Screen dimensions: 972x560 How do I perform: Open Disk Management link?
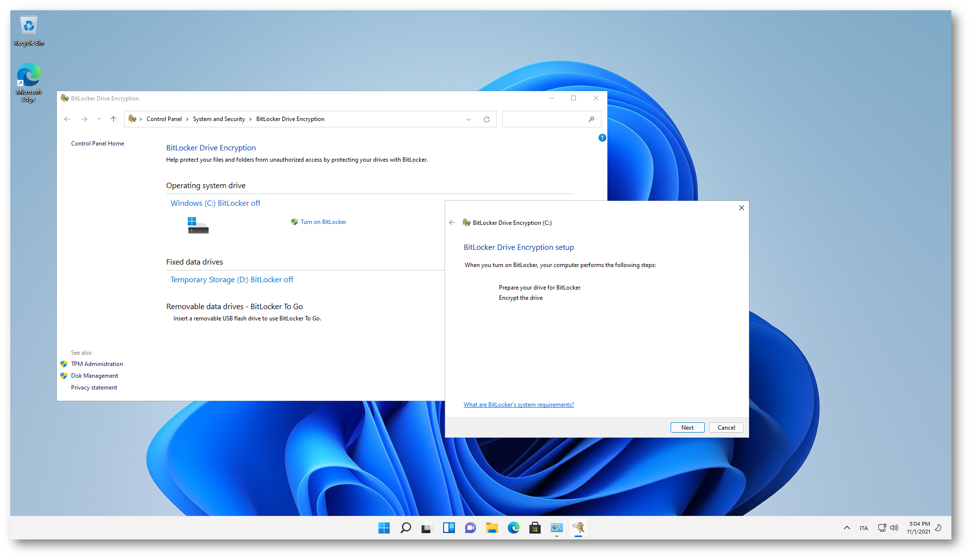coord(95,376)
